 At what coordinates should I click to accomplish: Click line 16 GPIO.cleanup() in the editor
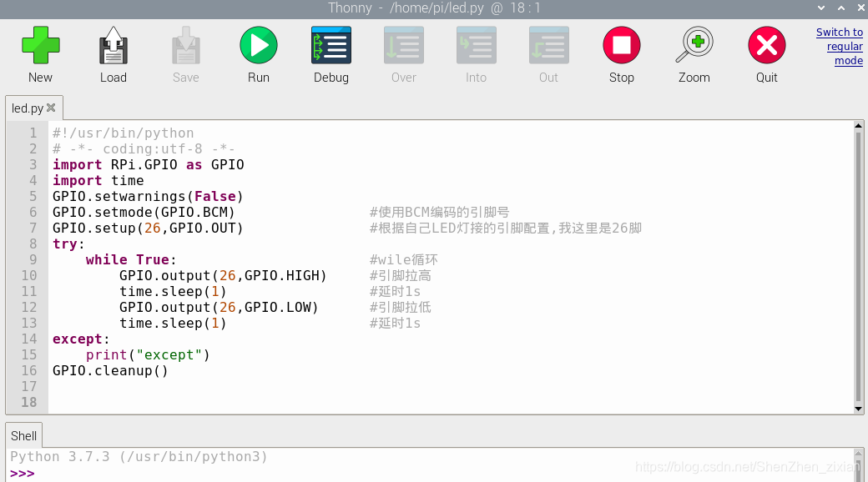click(x=110, y=371)
